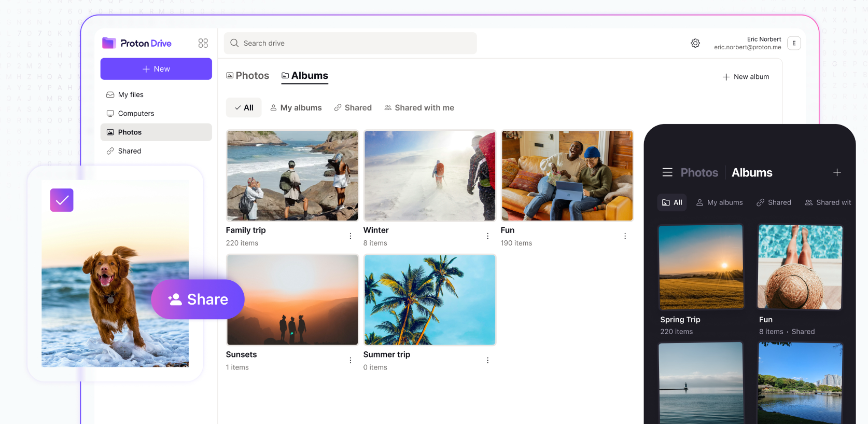Filter by Shared albums
The image size is (868, 424).
(x=353, y=107)
